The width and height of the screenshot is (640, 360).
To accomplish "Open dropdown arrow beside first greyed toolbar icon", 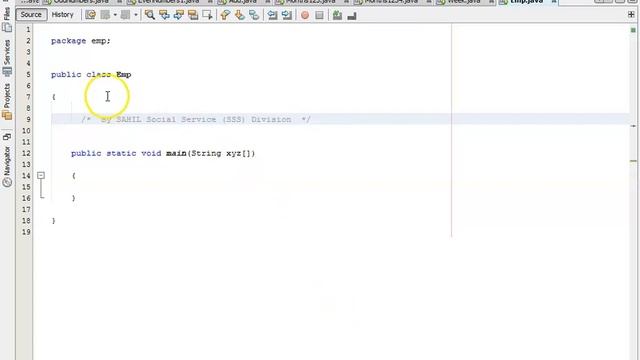I will [115, 15].
